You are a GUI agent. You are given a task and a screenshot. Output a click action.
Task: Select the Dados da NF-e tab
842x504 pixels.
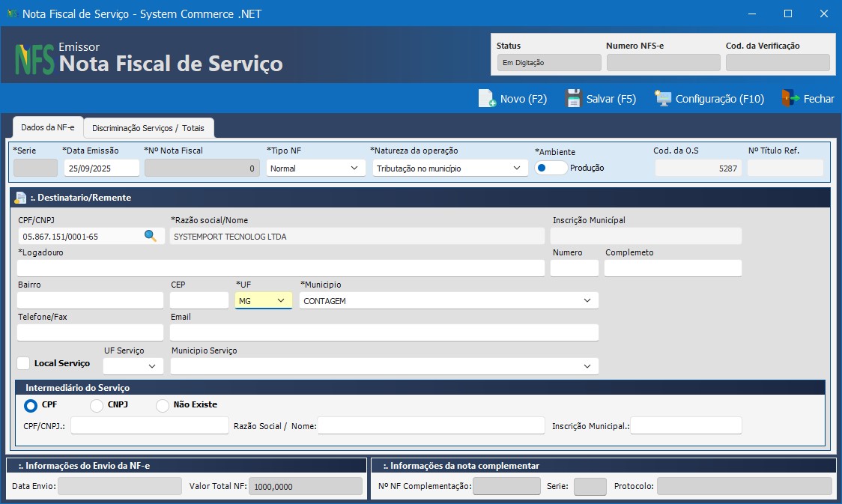pos(47,127)
